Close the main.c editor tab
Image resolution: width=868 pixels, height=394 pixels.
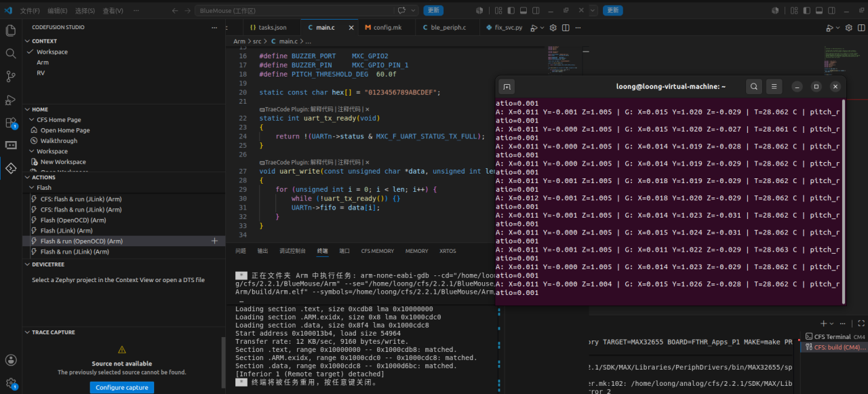point(352,28)
